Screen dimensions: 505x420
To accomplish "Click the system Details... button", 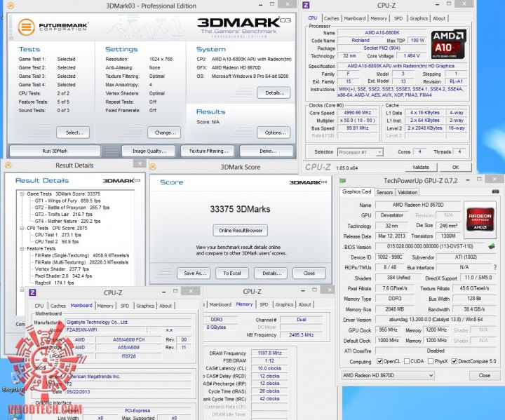I will [274, 93].
